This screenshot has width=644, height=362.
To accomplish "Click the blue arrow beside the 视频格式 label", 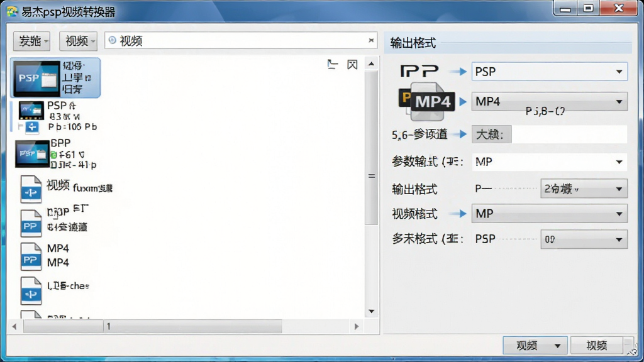I will tap(458, 214).
